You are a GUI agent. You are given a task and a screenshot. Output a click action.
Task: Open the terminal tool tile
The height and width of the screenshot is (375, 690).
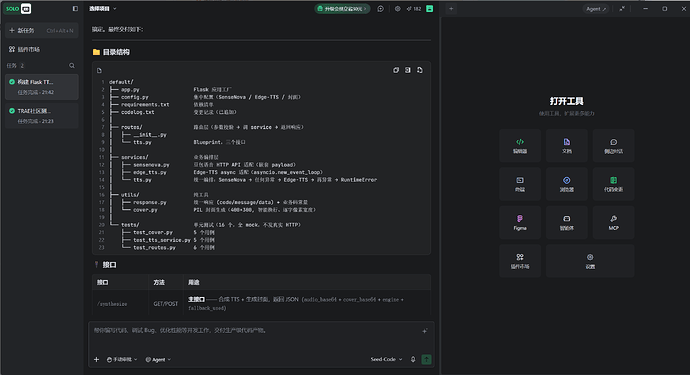pyautogui.click(x=520, y=184)
